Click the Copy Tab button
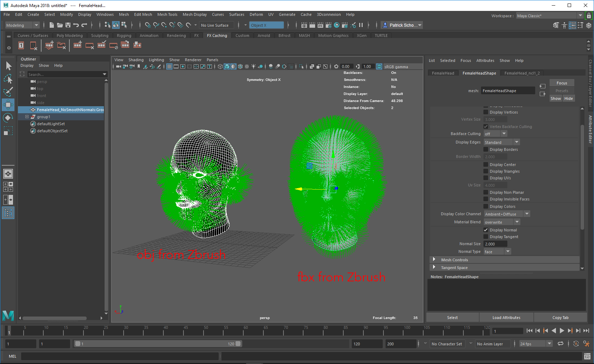The width and height of the screenshot is (594, 364). coord(560,318)
